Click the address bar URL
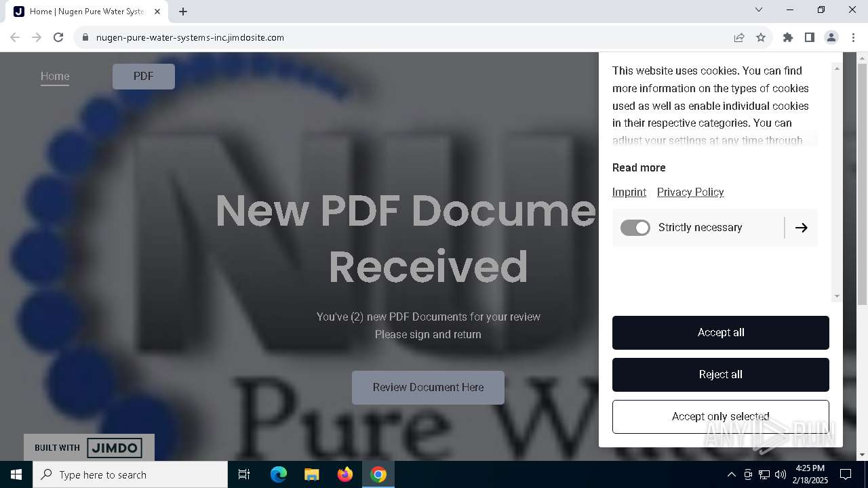Viewport: 868px width, 488px height. pyautogui.click(x=190, y=37)
